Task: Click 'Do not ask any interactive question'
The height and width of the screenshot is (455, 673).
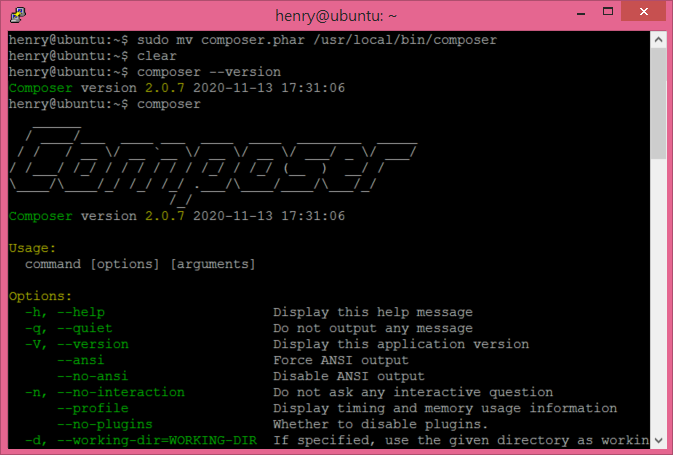Action: click(413, 392)
